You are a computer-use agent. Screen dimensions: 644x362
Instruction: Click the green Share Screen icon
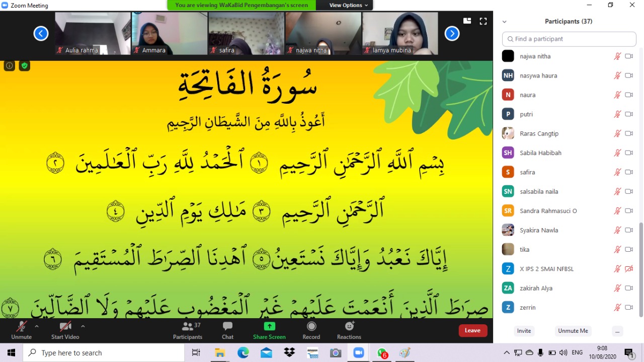(x=269, y=326)
